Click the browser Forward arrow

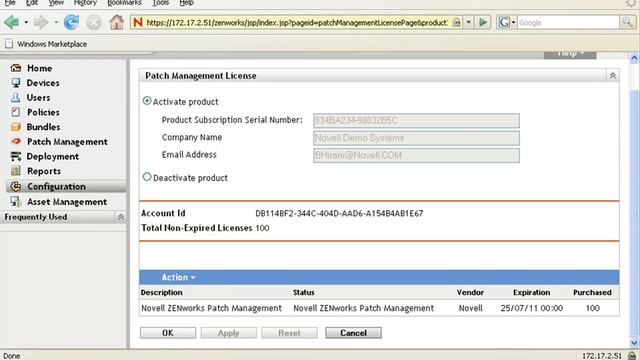[x=40, y=22]
